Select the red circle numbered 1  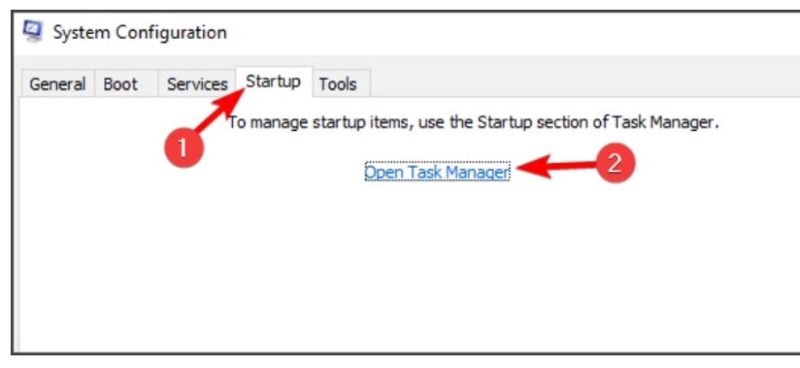coord(184,149)
